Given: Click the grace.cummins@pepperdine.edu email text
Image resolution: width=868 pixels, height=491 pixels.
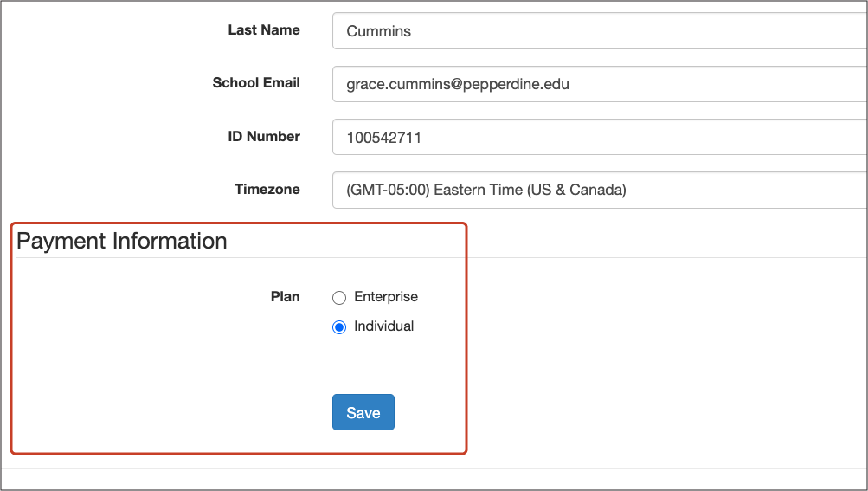Looking at the screenshot, I should [458, 84].
